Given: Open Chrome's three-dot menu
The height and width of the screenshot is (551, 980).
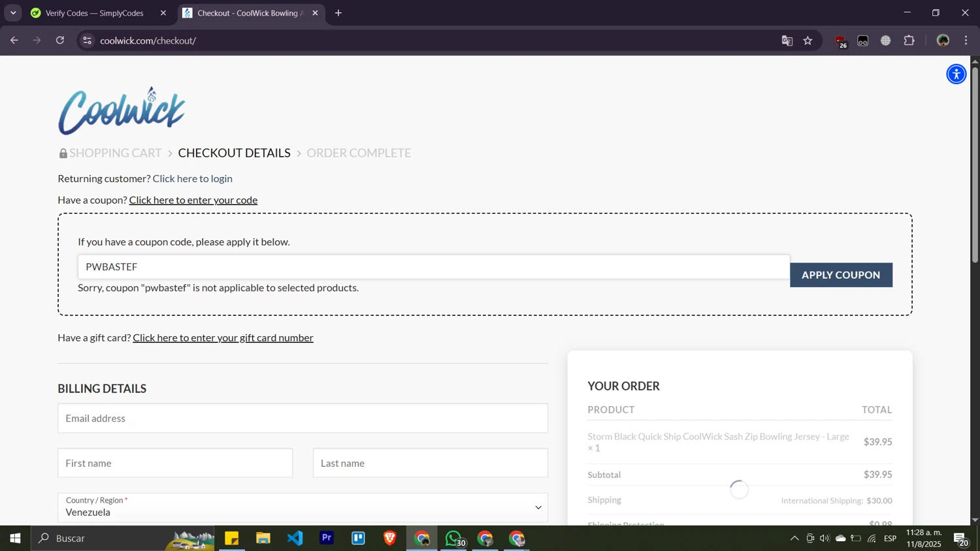Looking at the screenshot, I should 966,40.
